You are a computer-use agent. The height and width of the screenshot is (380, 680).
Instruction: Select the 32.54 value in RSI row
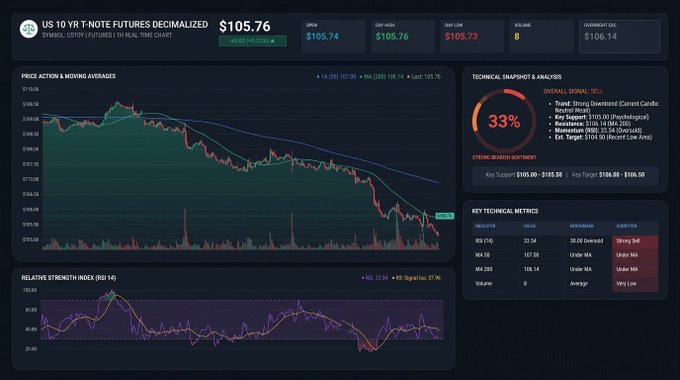(530, 241)
